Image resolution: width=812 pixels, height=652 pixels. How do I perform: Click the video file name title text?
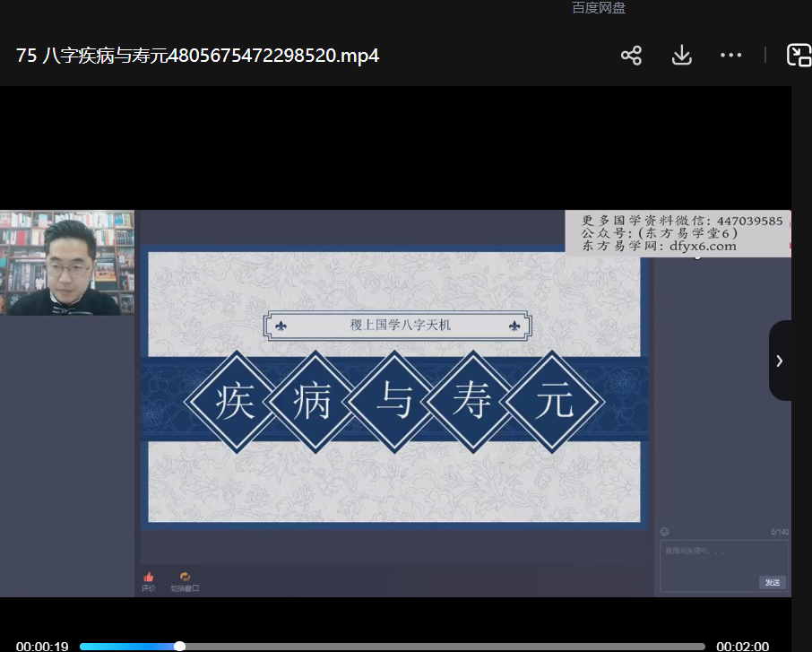click(x=197, y=56)
